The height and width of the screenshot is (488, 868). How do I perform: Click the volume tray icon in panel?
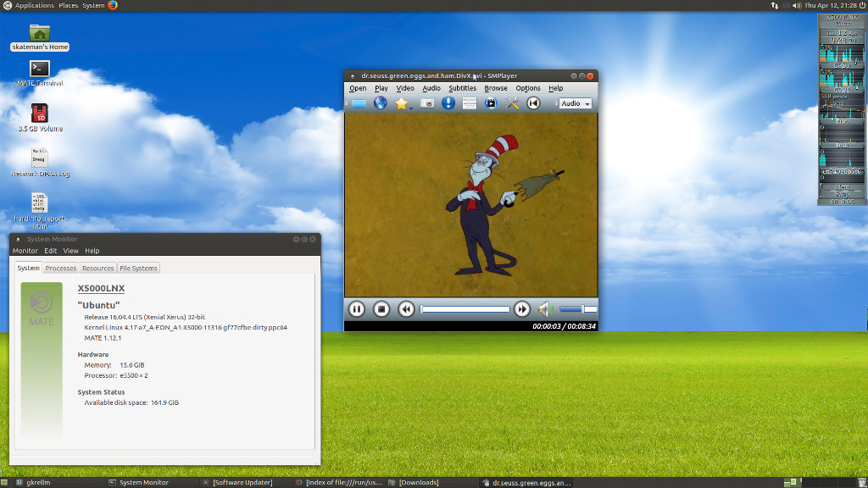pos(797,5)
